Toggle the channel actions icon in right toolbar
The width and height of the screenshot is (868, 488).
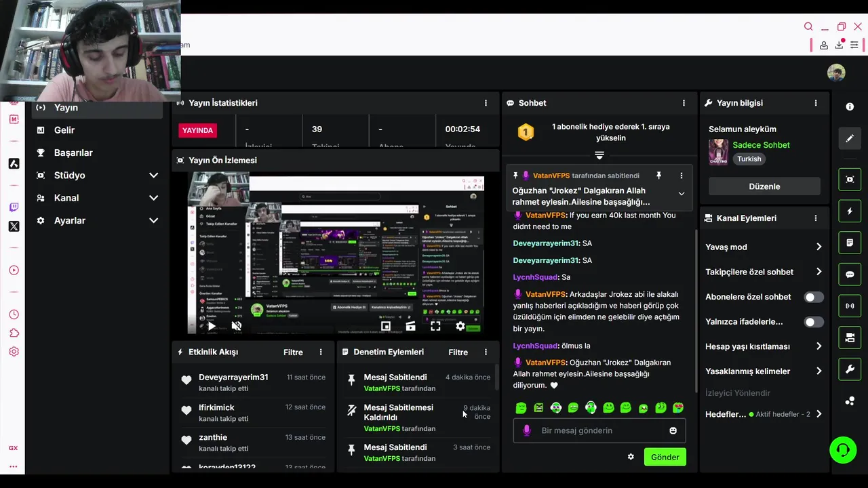850,338
